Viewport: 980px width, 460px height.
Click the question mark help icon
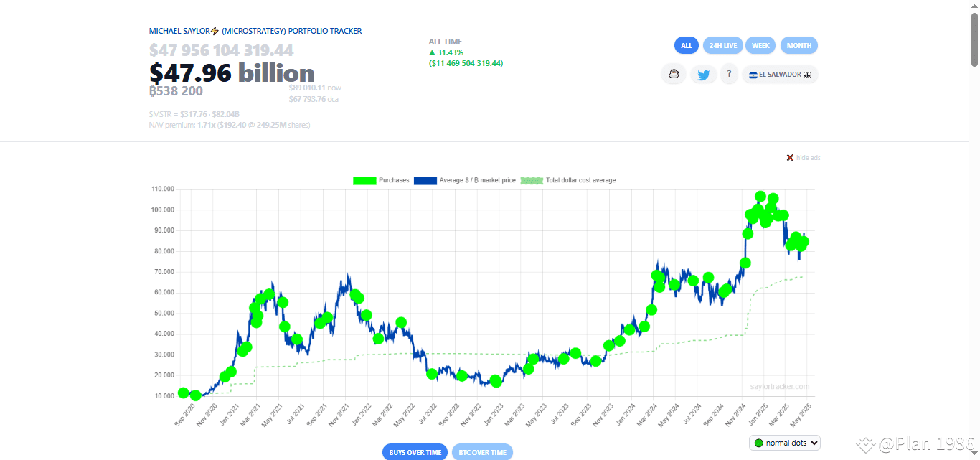[x=729, y=74]
